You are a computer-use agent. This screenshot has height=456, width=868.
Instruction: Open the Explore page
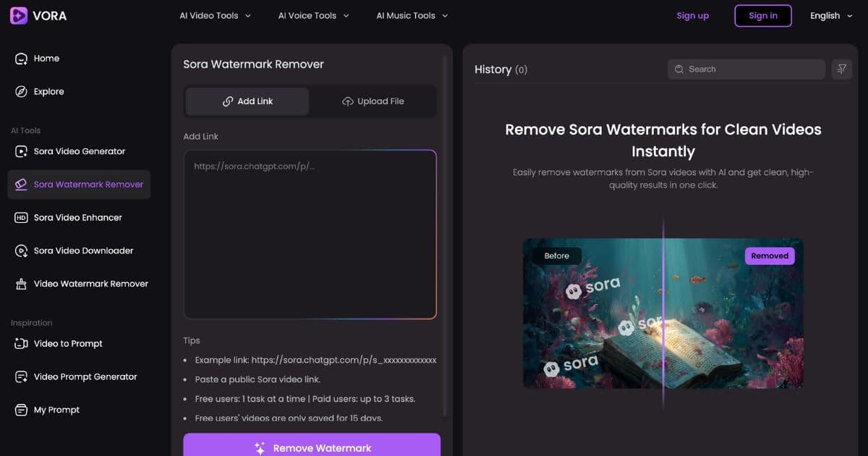[48, 91]
